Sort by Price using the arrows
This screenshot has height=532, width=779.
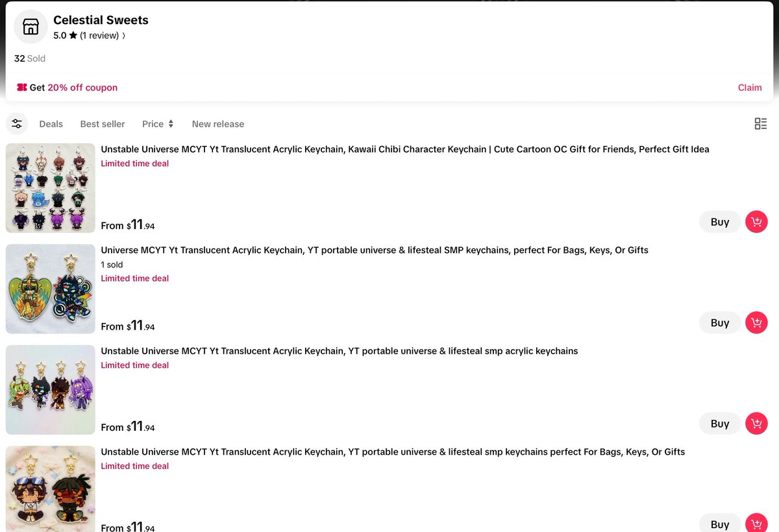pos(158,124)
